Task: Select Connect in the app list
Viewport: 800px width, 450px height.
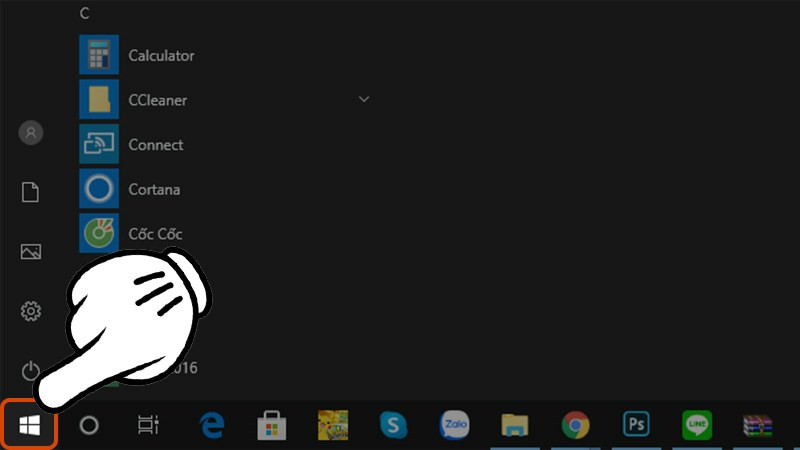Action: (155, 145)
